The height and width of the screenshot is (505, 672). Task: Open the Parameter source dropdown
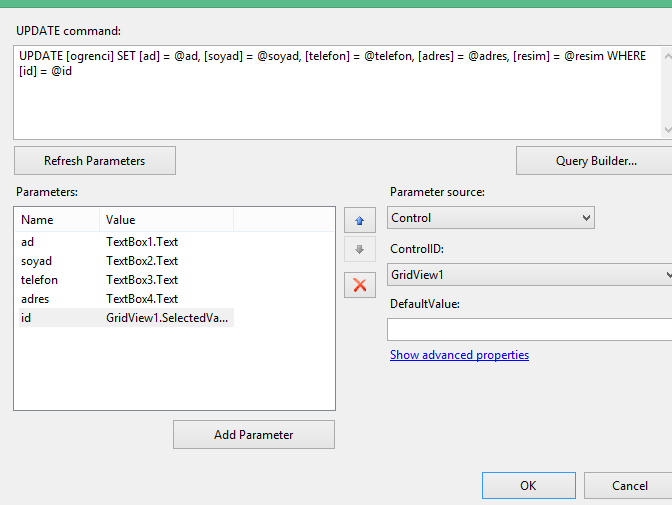click(491, 218)
